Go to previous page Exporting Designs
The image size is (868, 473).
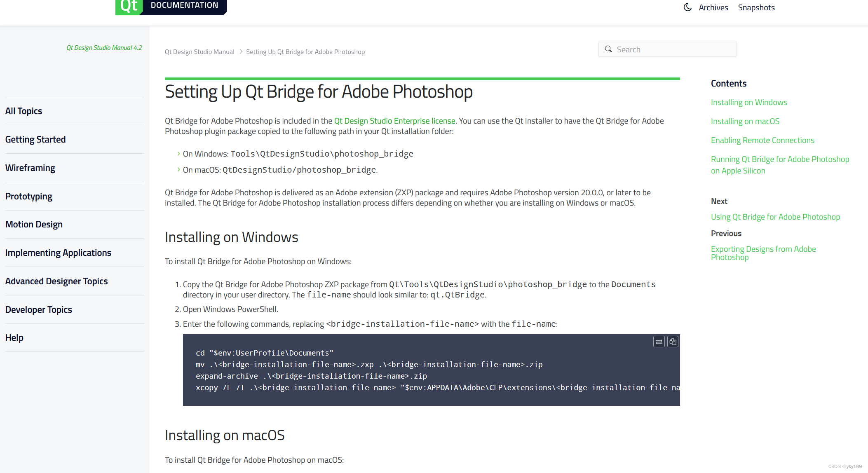click(x=763, y=253)
